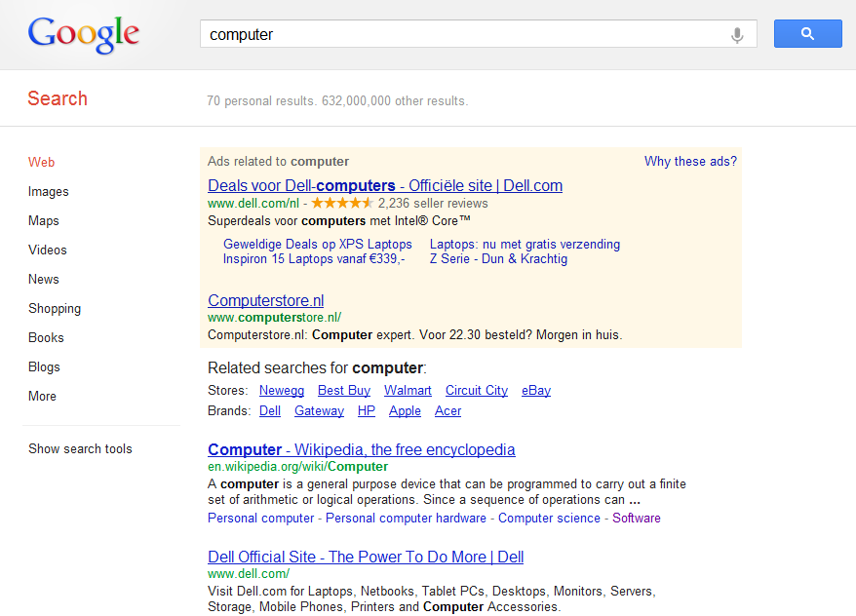The width and height of the screenshot is (856, 616).
Task: Show search tools in sidebar
Action: (80, 449)
